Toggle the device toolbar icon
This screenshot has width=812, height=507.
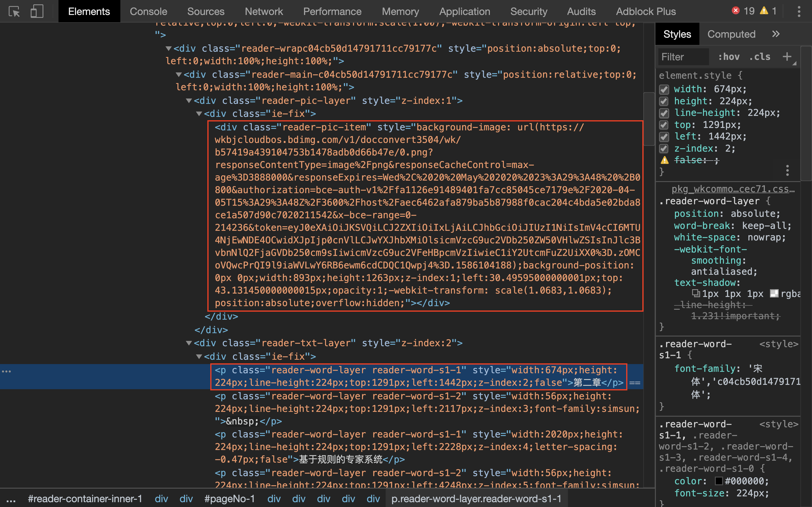click(x=36, y=11)
